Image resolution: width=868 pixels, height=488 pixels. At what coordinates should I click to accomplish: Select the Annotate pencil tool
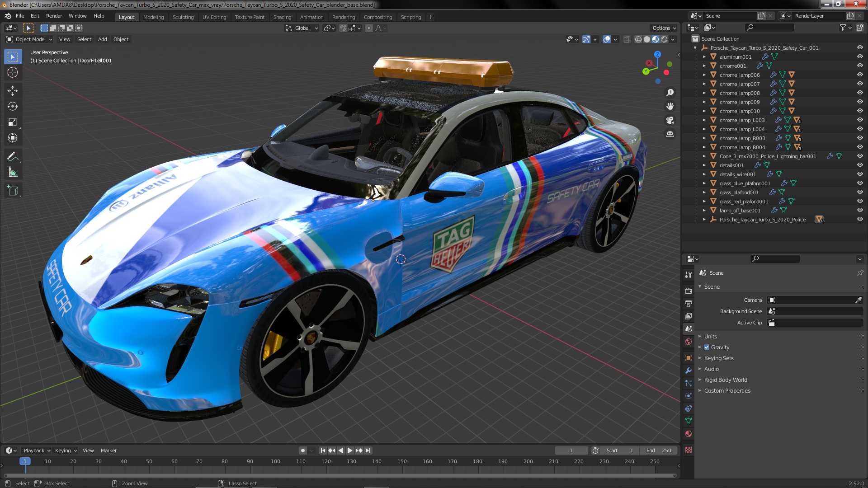click(13, 157)
